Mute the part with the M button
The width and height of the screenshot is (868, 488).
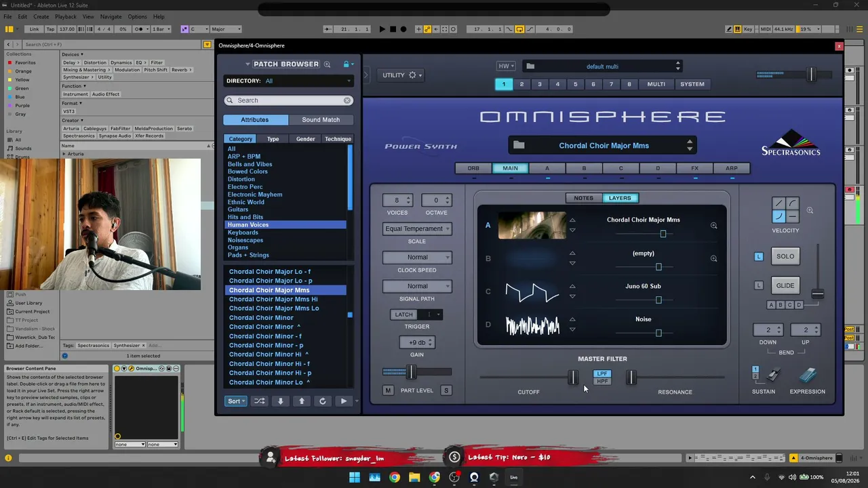point(388,390)
